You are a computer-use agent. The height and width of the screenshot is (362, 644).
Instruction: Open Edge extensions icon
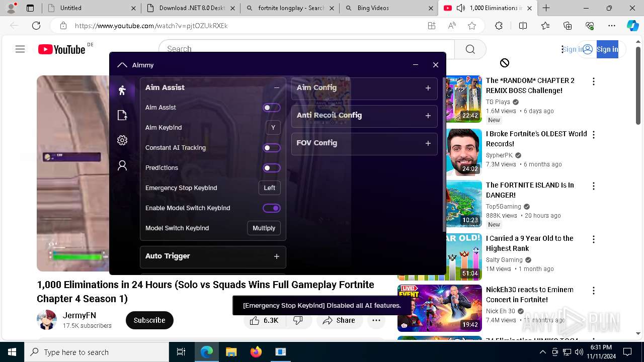pyautogui.click(x=499, y=26)
